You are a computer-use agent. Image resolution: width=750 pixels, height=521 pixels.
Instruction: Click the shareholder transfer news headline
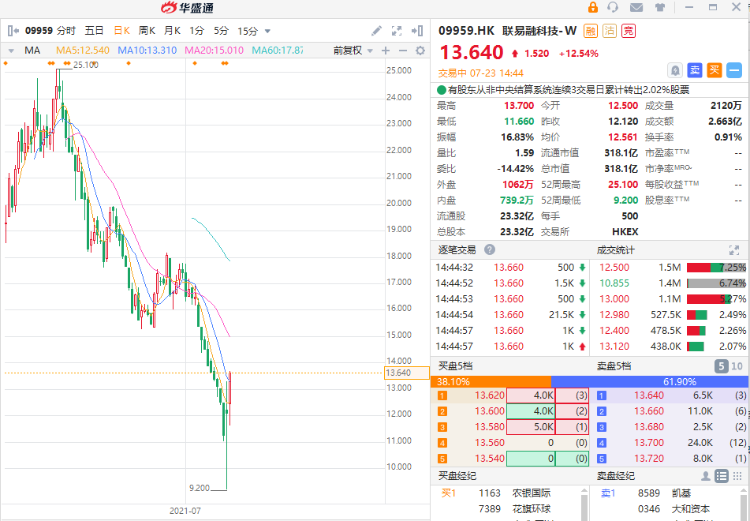(x=569, y=90)
